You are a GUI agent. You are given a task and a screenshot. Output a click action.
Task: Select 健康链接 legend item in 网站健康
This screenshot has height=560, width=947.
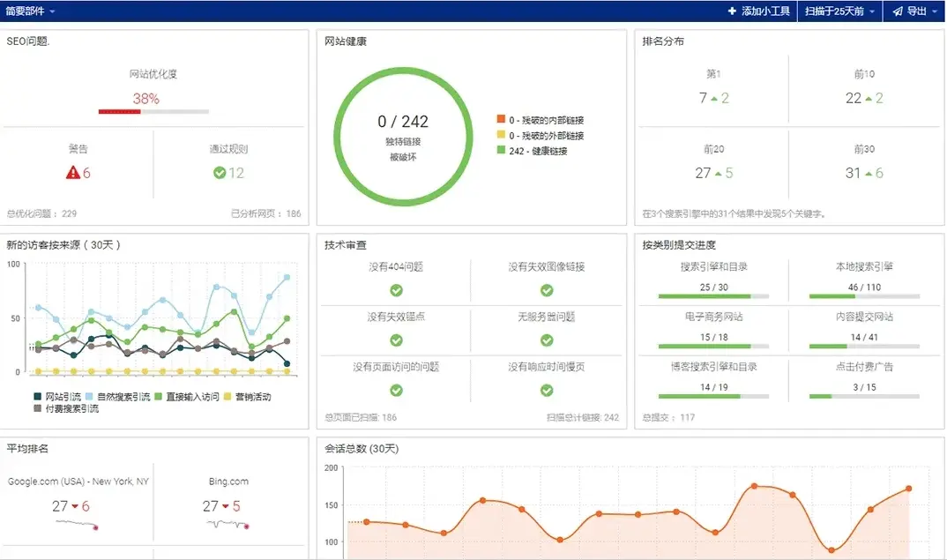point(537,151)
